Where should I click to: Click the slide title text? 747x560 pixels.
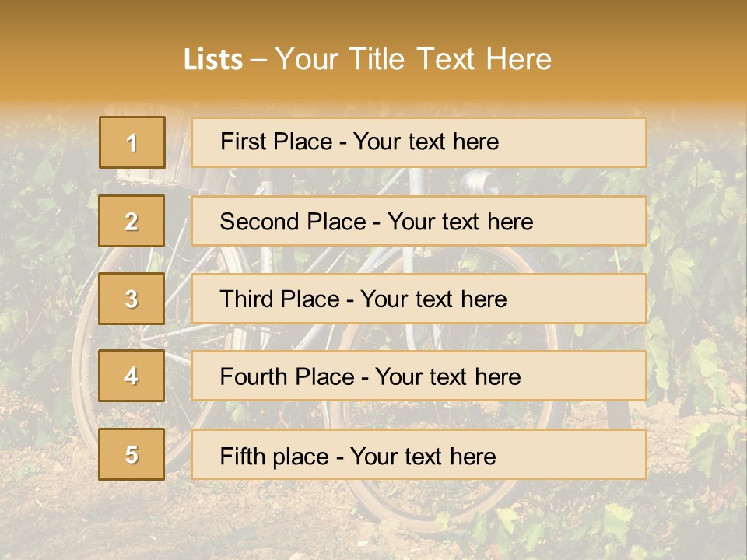[367, 59]
